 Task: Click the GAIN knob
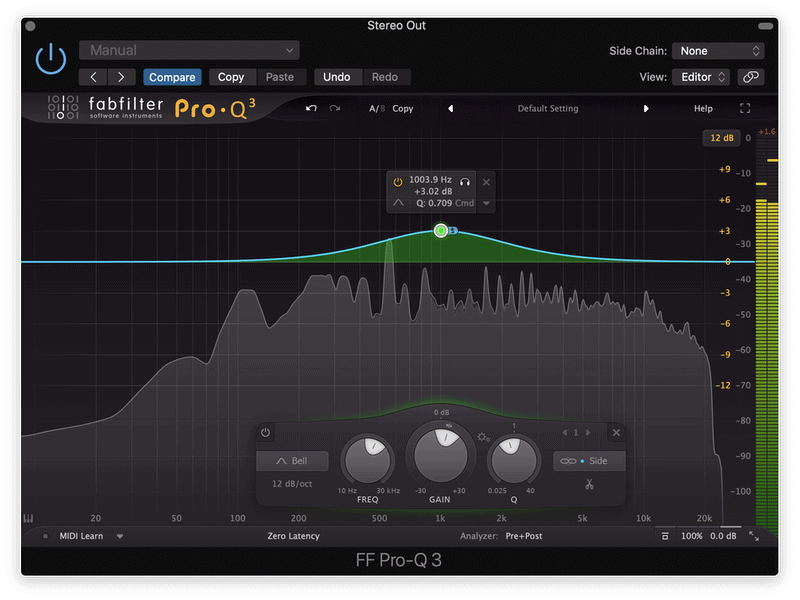click(x=440, y=455)
